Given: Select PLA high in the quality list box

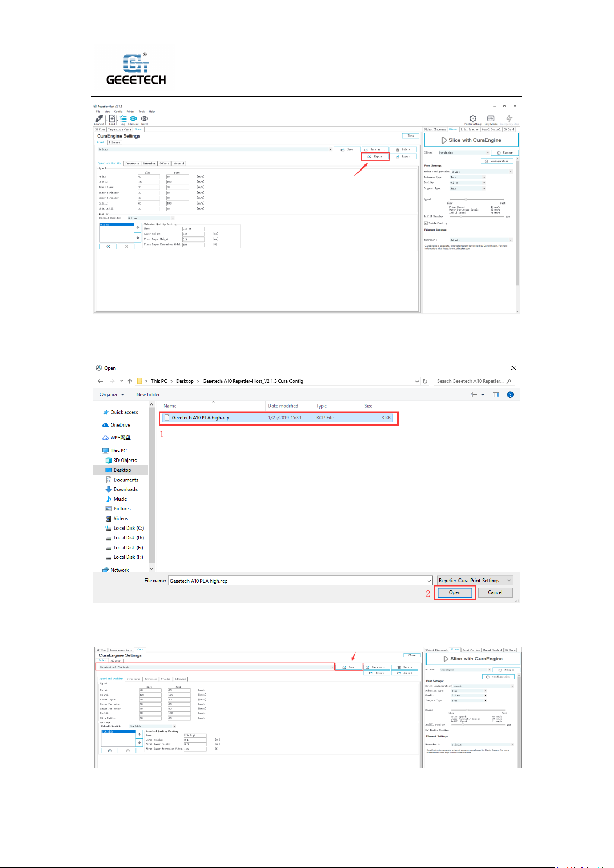Looking at the screenshot, I should click(x=118, y=731).
